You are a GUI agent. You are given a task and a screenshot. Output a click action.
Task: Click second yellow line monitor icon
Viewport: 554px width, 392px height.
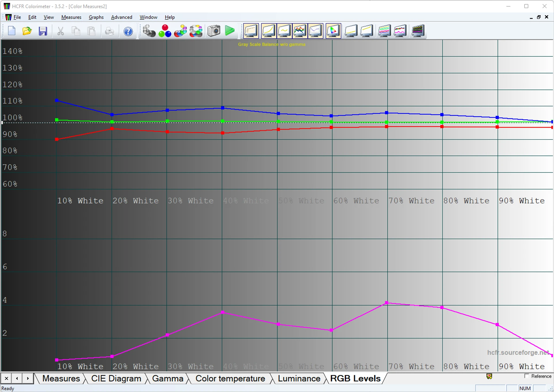pos(367,31)
